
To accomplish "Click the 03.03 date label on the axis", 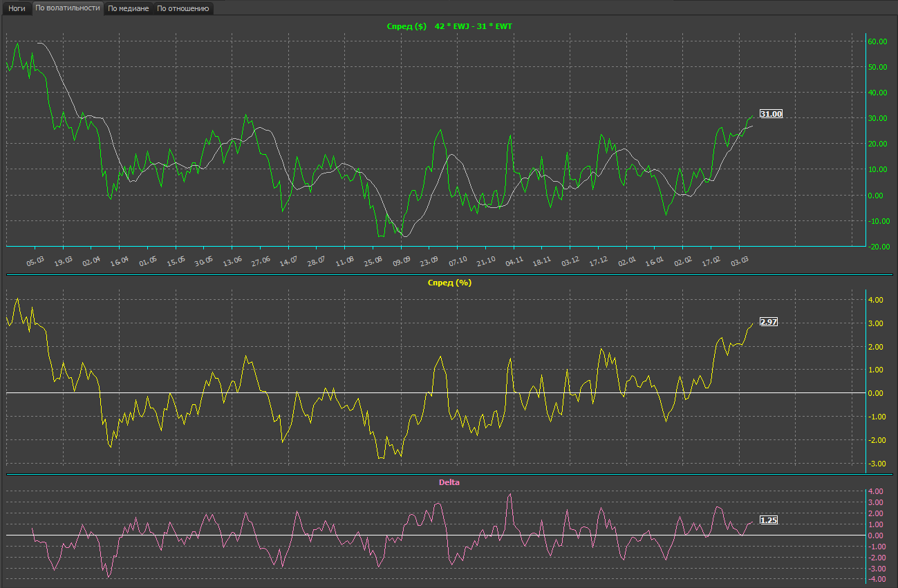I will tap(740, 260).
